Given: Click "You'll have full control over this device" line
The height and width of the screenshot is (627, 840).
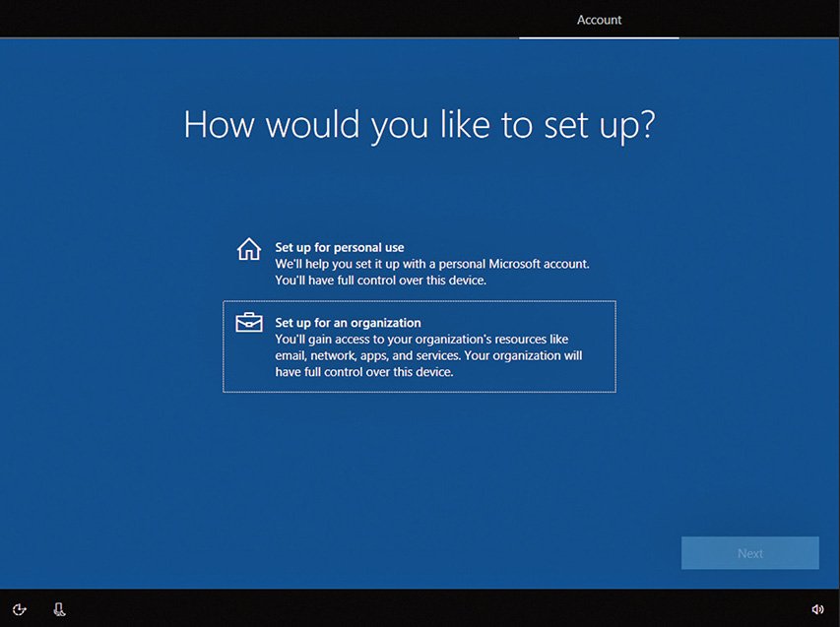Looking at the screenshot, I should click(x=381, y=281).
